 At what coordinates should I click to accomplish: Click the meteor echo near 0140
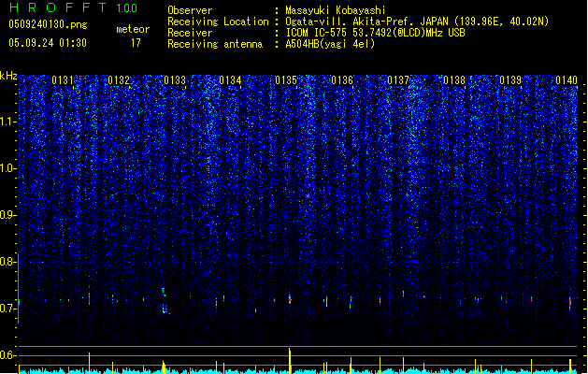(x=570, y=304)
